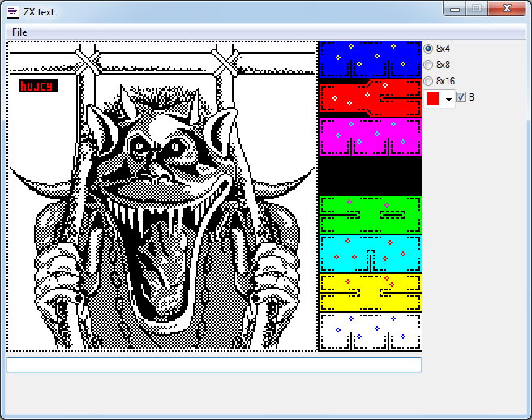This screenshot has width=532, height=420.
Task: Close the ZX text window
Action: [507, 8]
